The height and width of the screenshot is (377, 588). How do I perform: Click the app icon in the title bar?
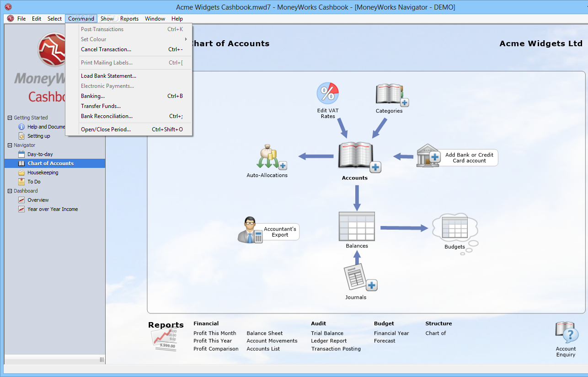click(8, 7)
